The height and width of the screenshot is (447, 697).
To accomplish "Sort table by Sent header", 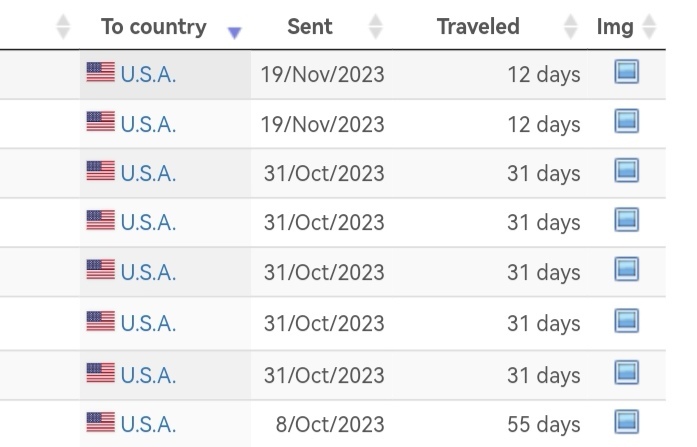I will tap(310, 26).
